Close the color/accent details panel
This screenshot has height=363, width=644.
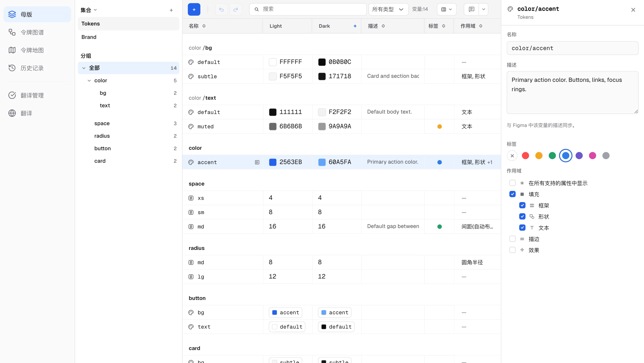(633, 10)
